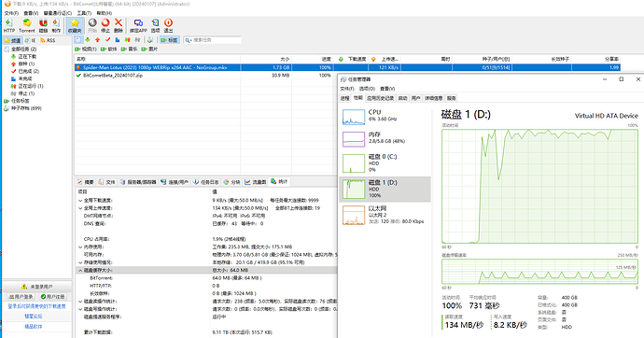Screen dimensions: 644x338
Task: Open a Torrent file via toolbar
Action: pyautogui.click(x=27, y=25)
